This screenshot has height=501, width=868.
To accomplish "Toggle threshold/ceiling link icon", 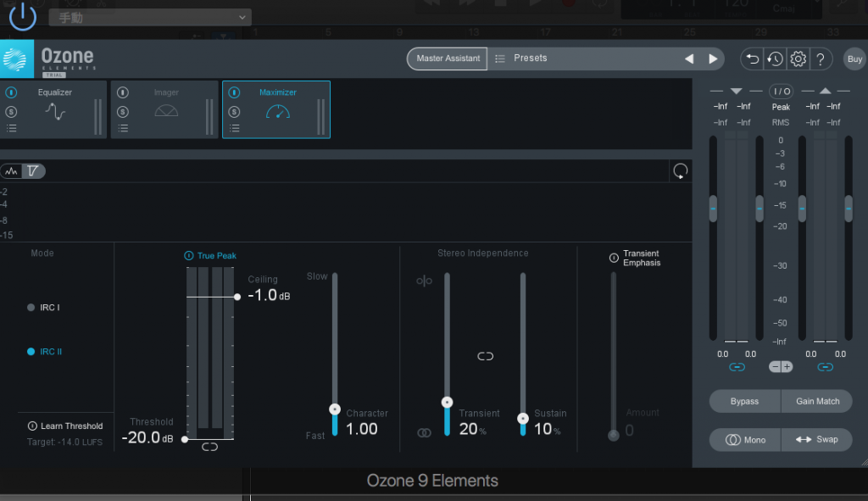I will click(210, 447).
